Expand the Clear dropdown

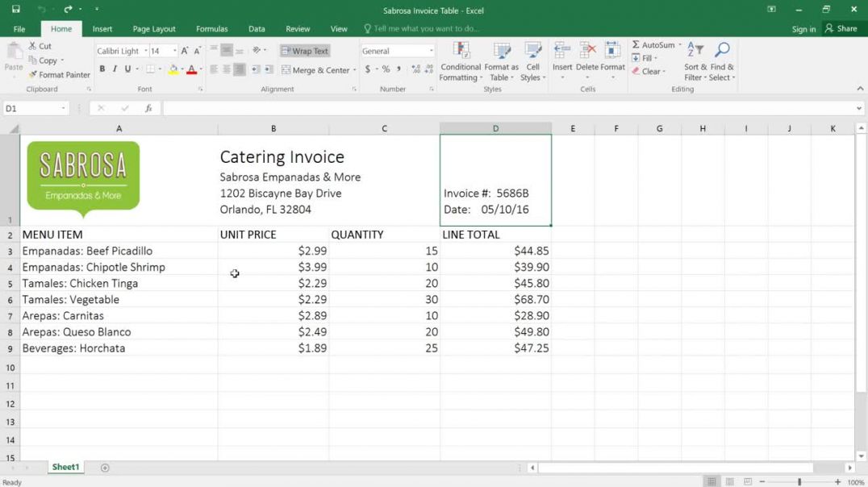coord(664,72)
